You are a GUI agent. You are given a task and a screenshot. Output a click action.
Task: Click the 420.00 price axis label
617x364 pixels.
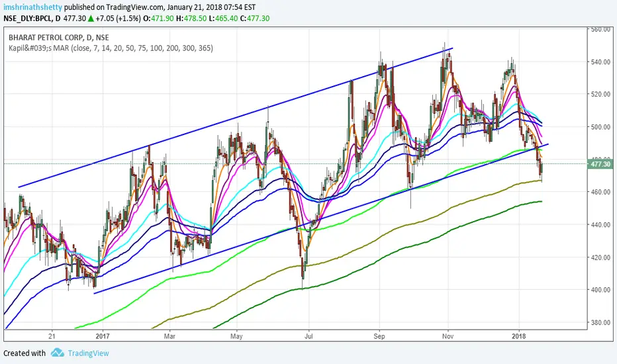tap(600, 257)
